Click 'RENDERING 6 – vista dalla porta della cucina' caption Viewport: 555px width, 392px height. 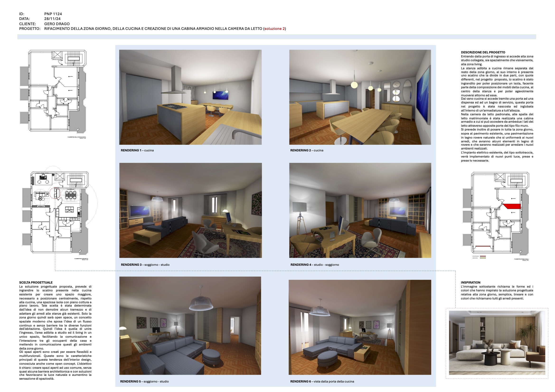click(322, 381)
